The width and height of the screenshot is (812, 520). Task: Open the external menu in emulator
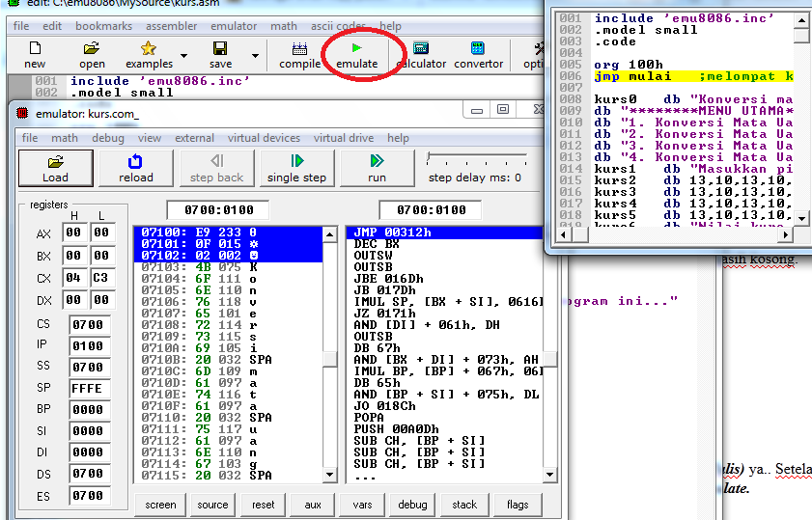pos(194,138)
